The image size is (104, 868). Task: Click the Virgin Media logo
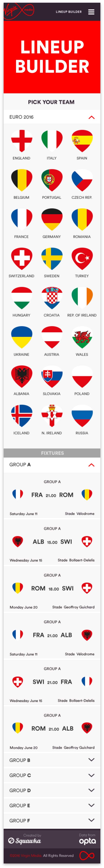(19, 11)
